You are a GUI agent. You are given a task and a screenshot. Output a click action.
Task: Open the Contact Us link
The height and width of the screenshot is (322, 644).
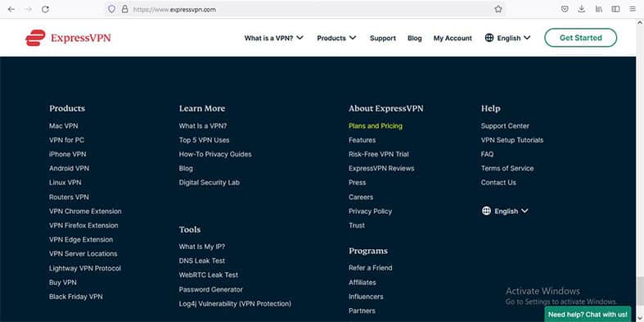[498, 182]
